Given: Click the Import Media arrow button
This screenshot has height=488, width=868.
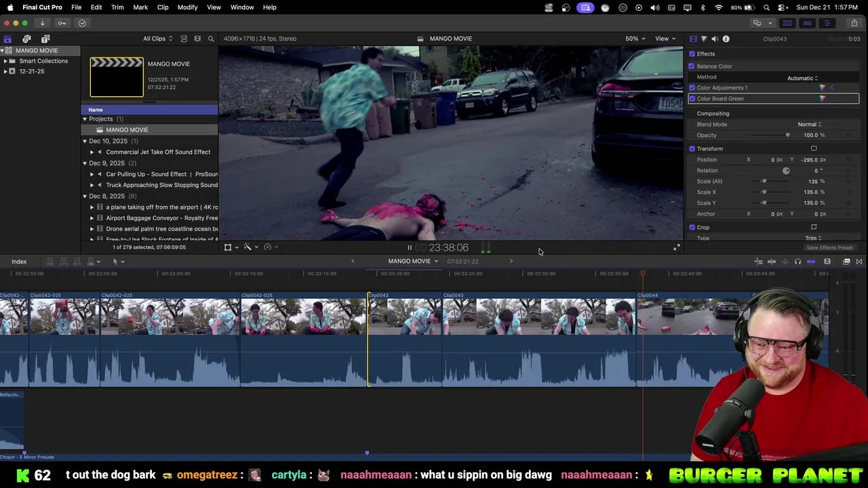Looking at the screenshot, I should 42,23.
